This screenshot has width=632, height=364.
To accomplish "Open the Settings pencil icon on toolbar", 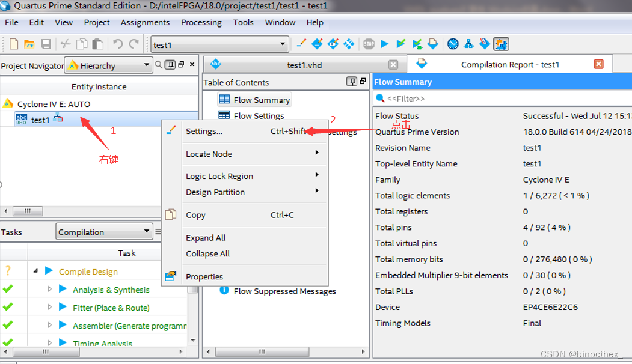I will coord(301,43).
